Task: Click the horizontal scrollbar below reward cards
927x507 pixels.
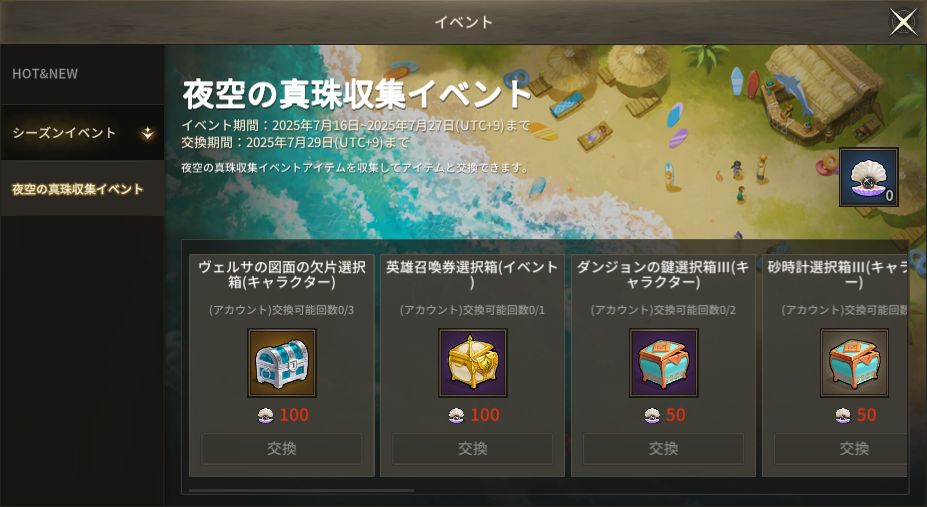Action: [302, 490]
